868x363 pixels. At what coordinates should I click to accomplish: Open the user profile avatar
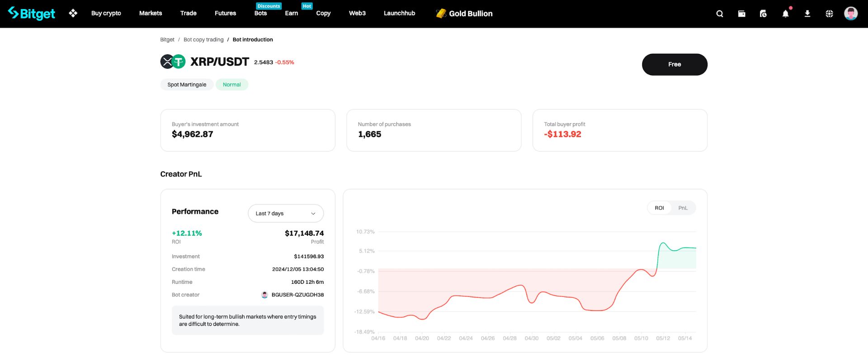click(x=851, y=14)
